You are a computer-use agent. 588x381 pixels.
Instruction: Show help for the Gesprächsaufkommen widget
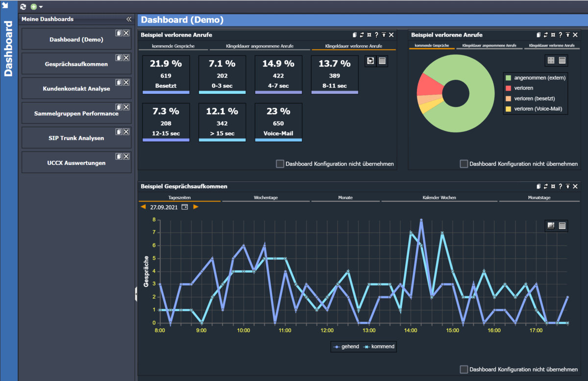coord(560,186)
